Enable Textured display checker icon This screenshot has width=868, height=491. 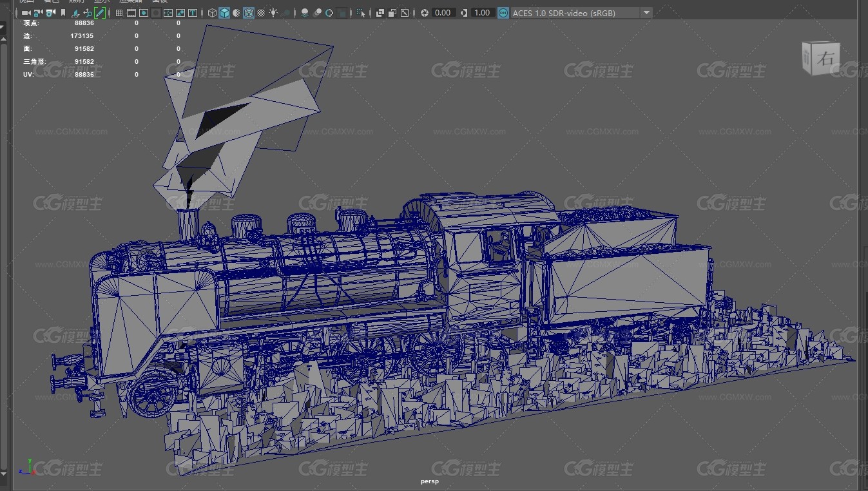[261, 13]
